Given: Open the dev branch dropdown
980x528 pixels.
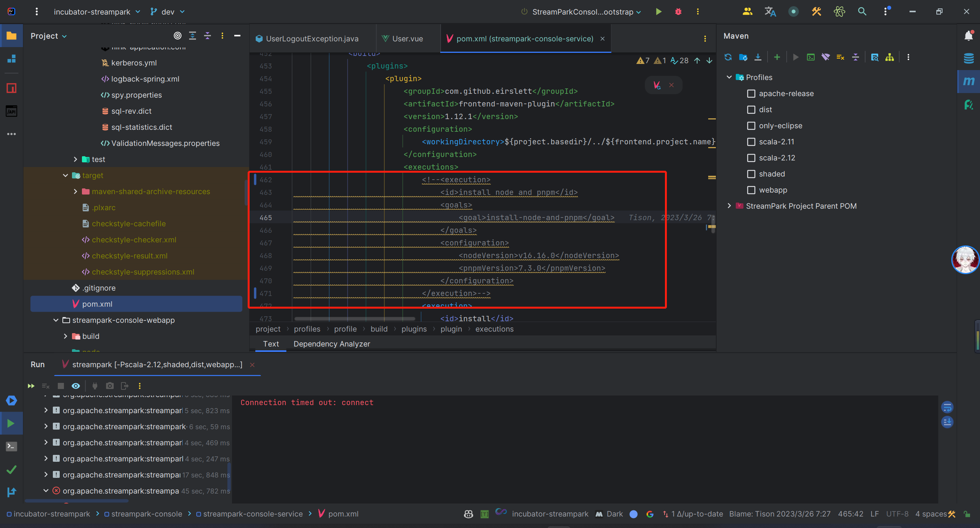Looking at the screenshot, I should pos(168,12).
